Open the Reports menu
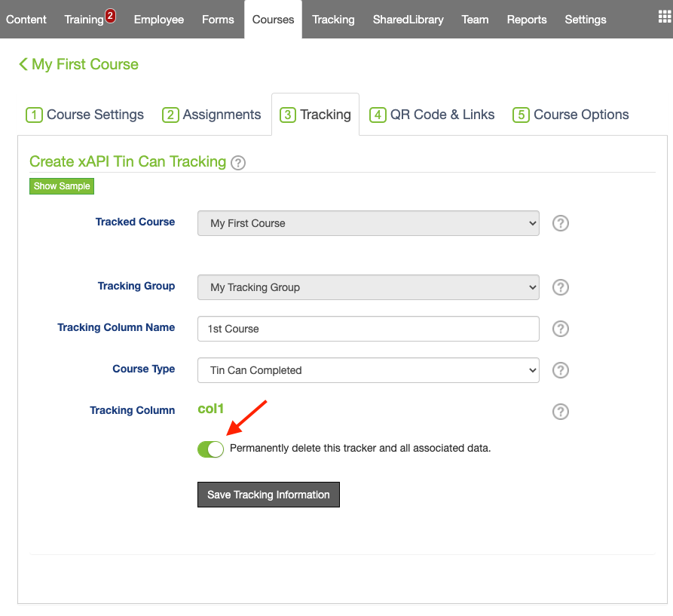This screenshot has width=673, height=616. tap(527, 20)
